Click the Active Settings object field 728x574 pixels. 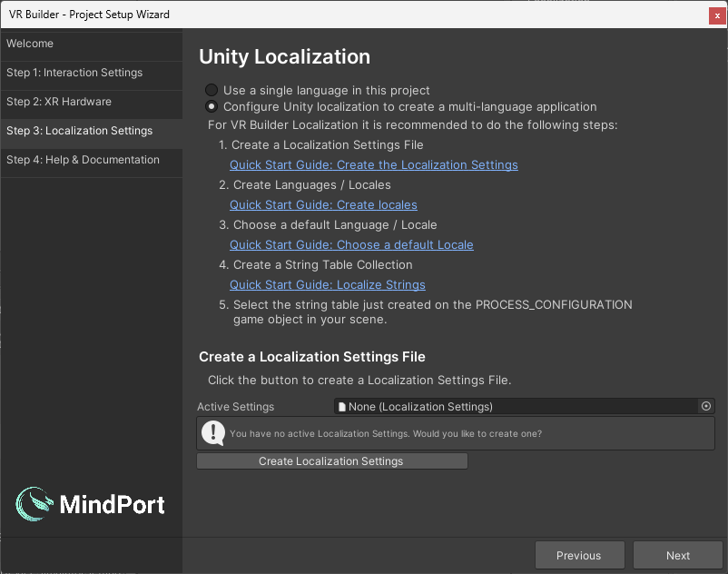click(x=516, y=407)
